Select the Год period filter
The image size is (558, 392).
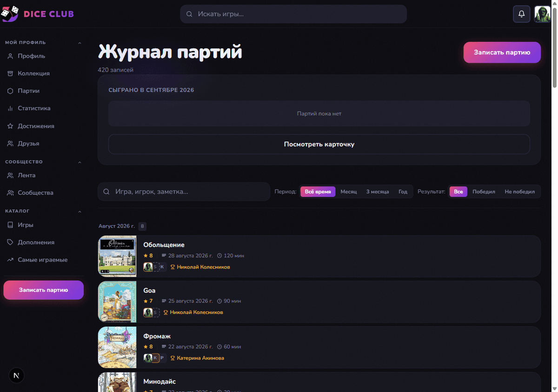coord(403,191)
